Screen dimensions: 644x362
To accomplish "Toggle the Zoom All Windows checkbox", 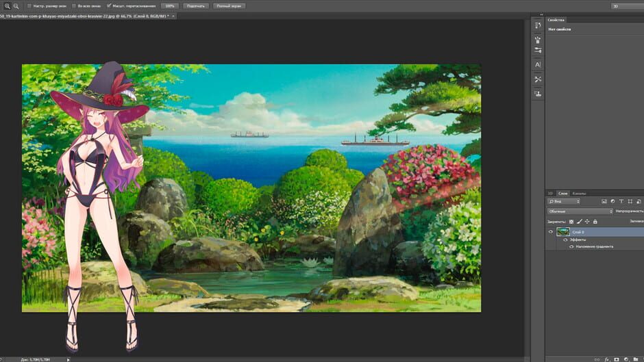I will (x=74, y=6).
